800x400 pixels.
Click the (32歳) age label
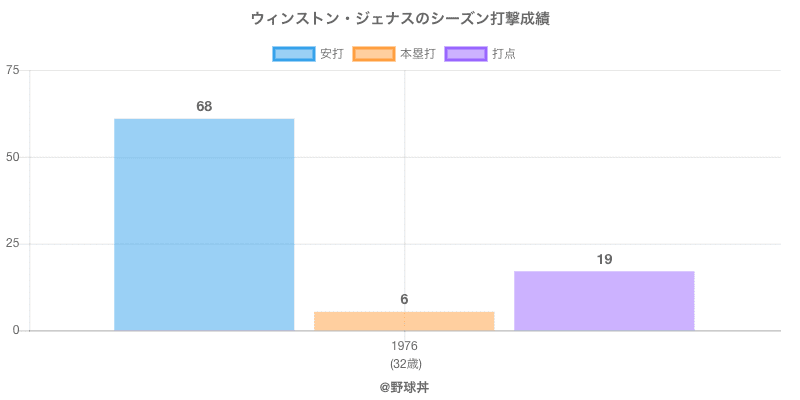coord(404,363)
